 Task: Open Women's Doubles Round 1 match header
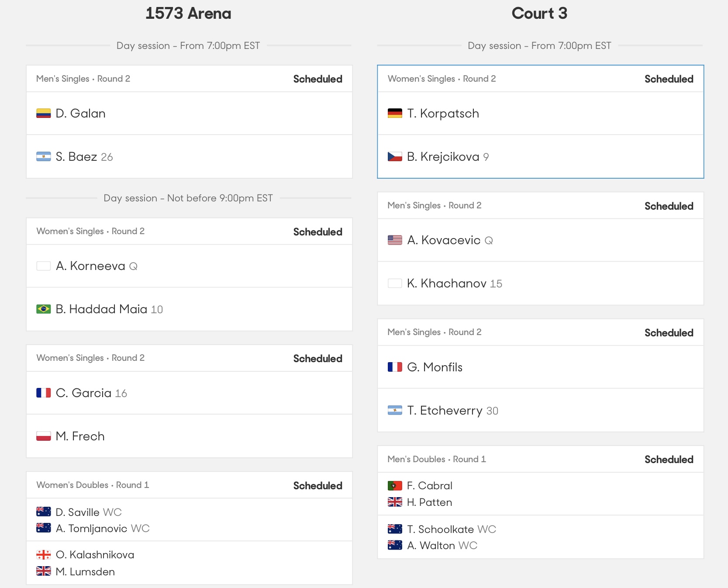point(189,485)
